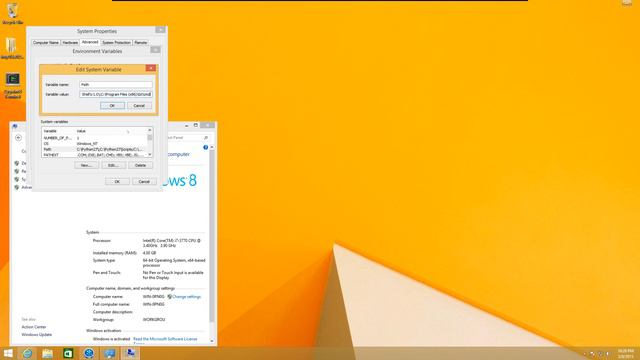This screenshot has height=360, width=640.
Task: Click Cancel in Environment Variables dialog
Action: tap(144, 182)
